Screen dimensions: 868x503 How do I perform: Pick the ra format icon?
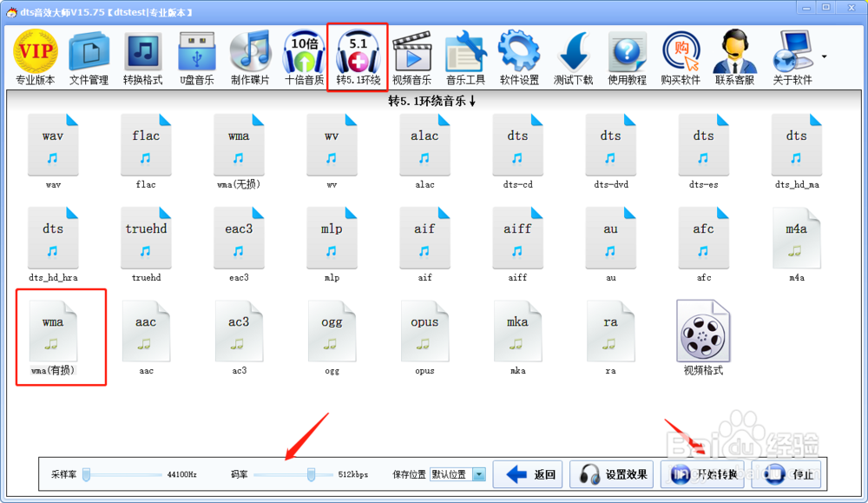[x=610, y=338]
